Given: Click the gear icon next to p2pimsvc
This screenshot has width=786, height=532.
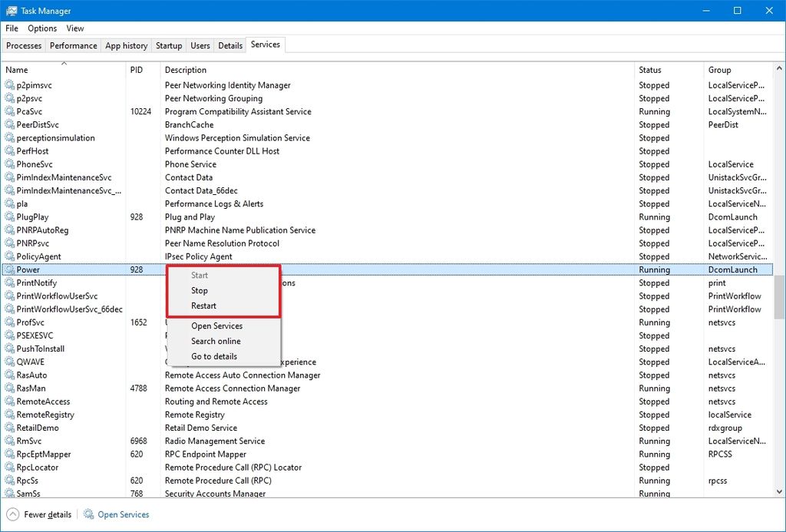Looking at the screenshot, I should [x=9, y=84].
